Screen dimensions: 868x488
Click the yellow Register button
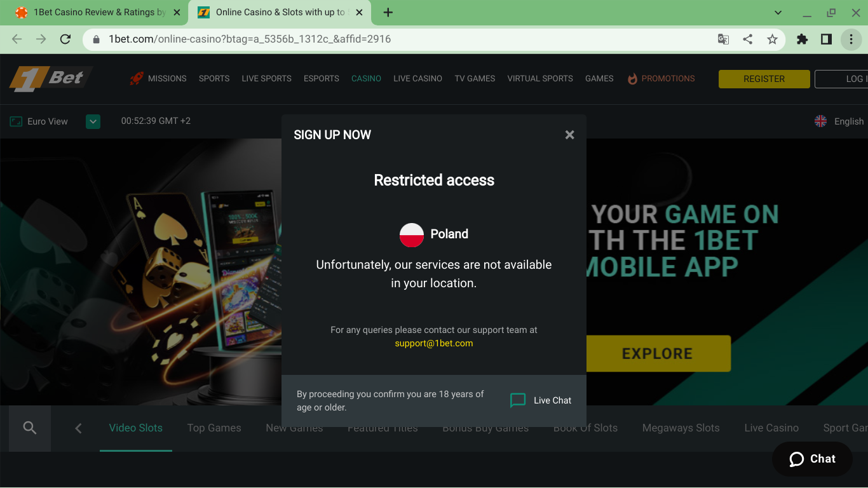[x=764, y=79]
